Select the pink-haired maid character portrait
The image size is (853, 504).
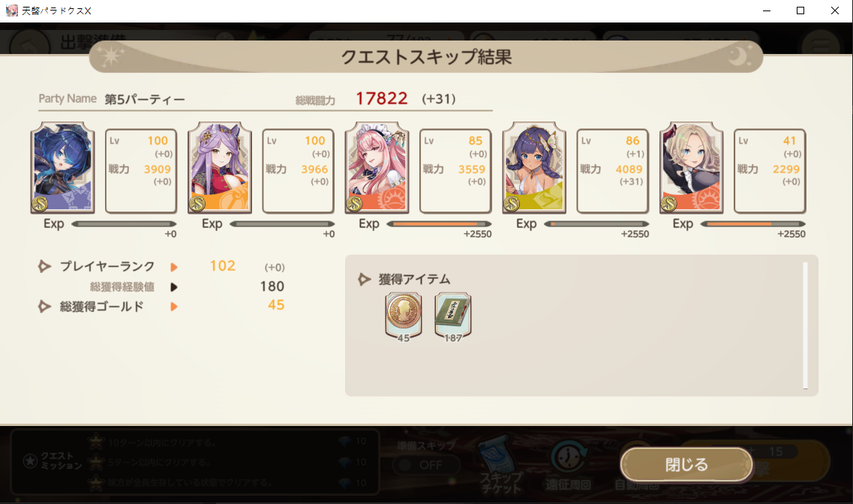tap(377, 167)
